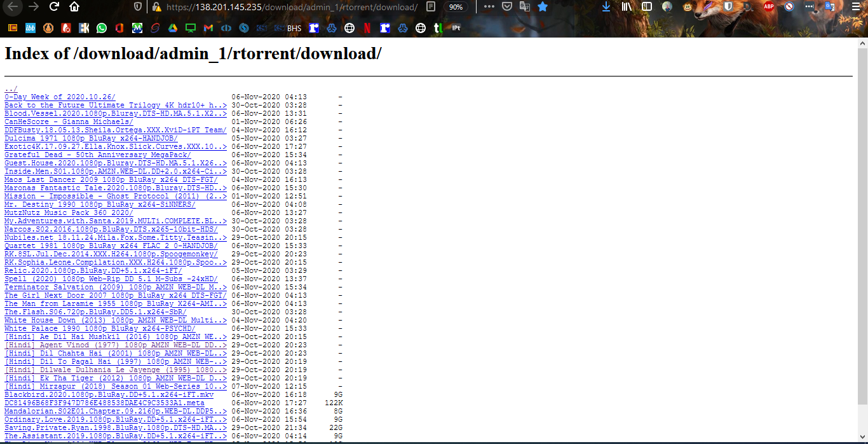Open 0-Day Week of 2020.10.26 folder

60,97
